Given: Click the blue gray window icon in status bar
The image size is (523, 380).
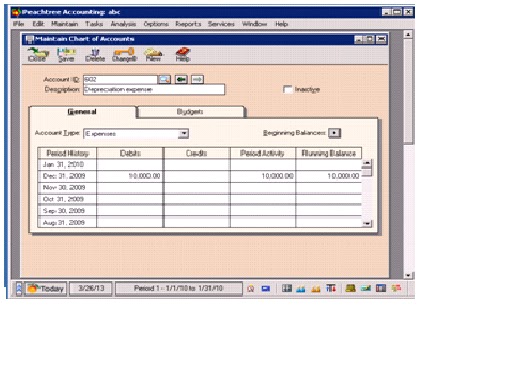Looking at the screenshot, I should click(381, 288).
